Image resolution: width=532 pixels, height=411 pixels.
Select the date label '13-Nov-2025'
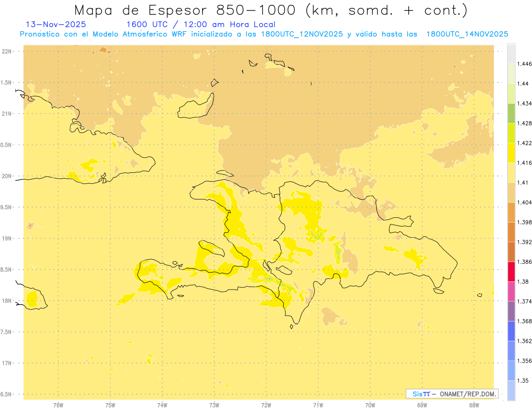pos(56,24)
